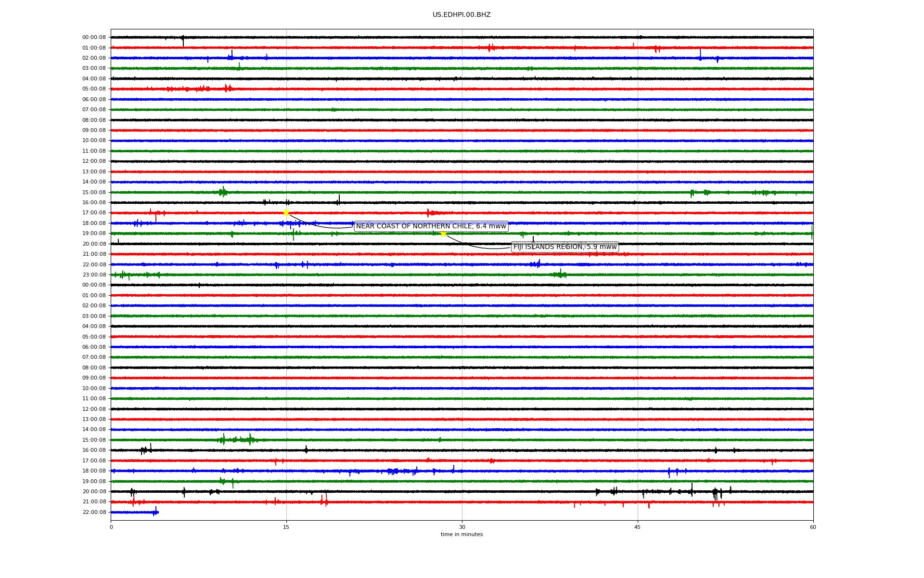Screen dimensions: 924x578
Task: Click the first 00:00:08 label at the top
Action: [x=94, y=38]
